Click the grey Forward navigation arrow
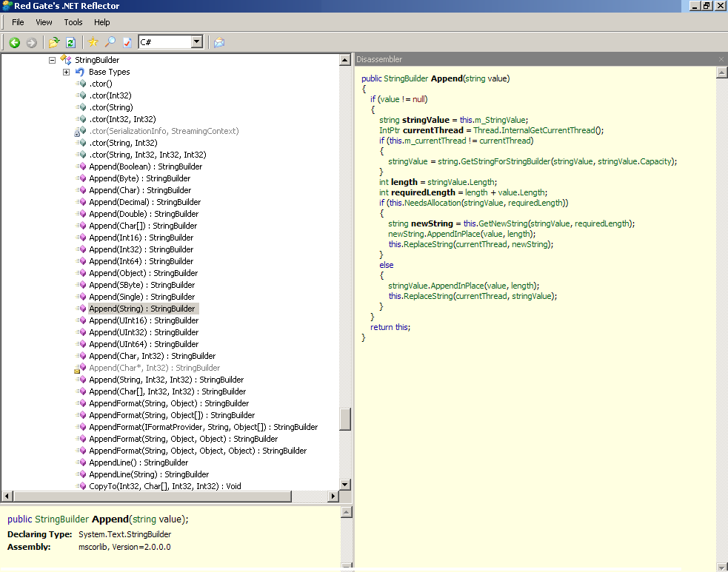 pos(32,43)
